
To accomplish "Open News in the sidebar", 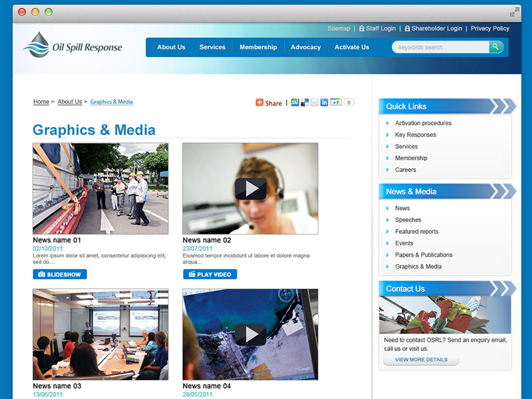I will pos(402,208).
